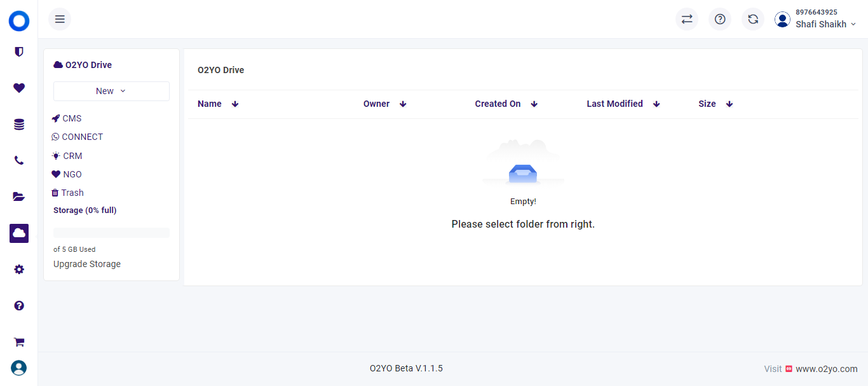Click the phone number 8976643925
This screenshot has width=868, height=386.
(x=817, y=12)
